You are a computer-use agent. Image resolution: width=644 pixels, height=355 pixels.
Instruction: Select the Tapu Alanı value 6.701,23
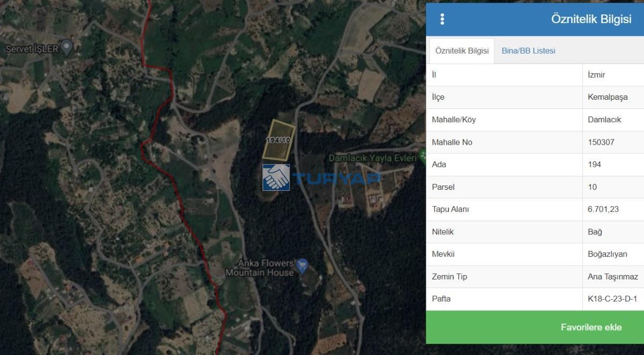[x=603, y=209]
